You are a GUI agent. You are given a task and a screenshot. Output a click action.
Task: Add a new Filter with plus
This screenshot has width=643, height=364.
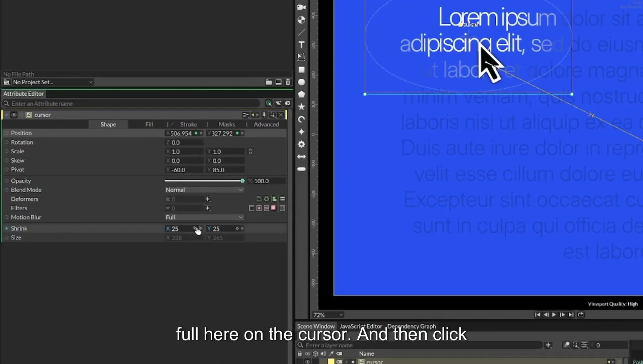[208, 208]
